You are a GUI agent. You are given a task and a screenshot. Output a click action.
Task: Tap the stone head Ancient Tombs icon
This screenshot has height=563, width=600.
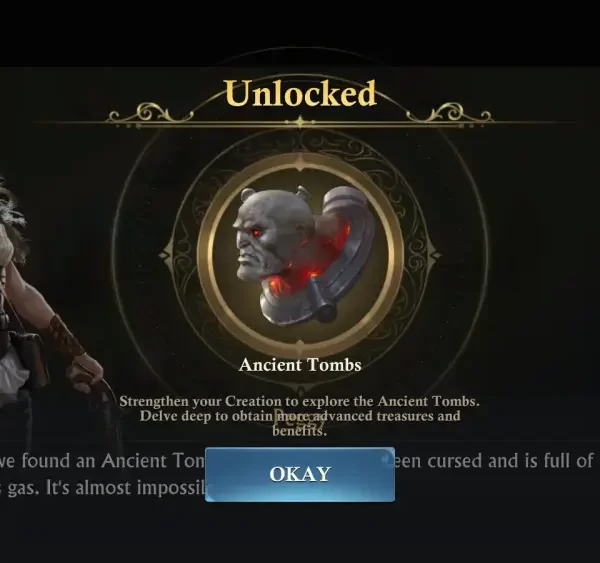tap(302, 255)
